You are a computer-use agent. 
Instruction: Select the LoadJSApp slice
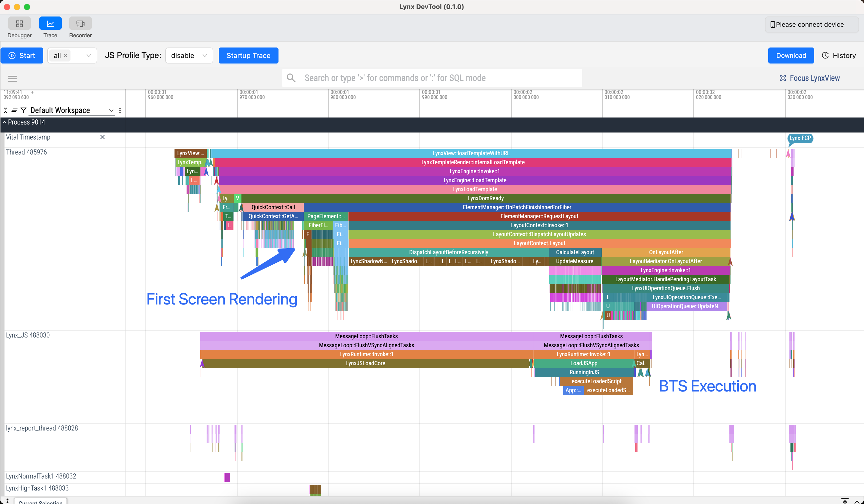point(583,363)
